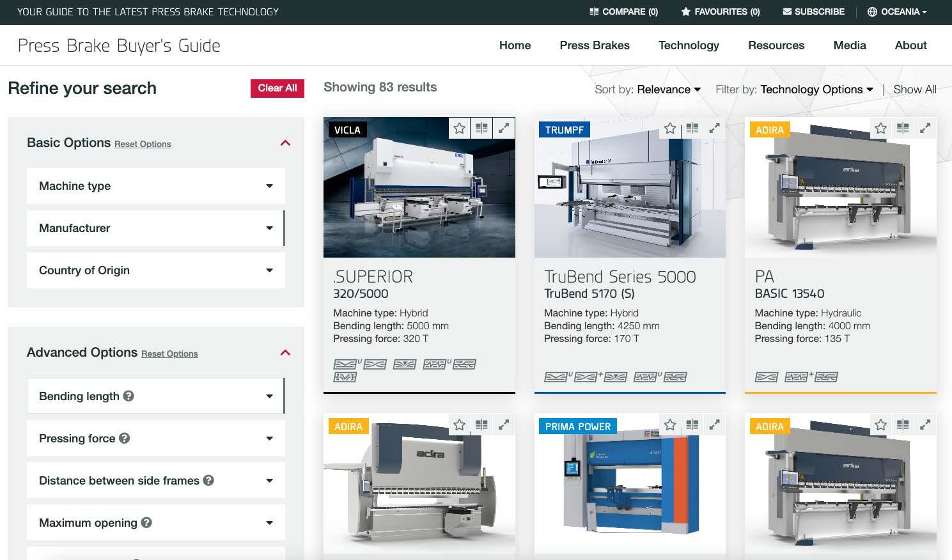Star the ADIRA PA BASIC 13540 card
This screenshot has width=952, height=560.
point(880,128)
